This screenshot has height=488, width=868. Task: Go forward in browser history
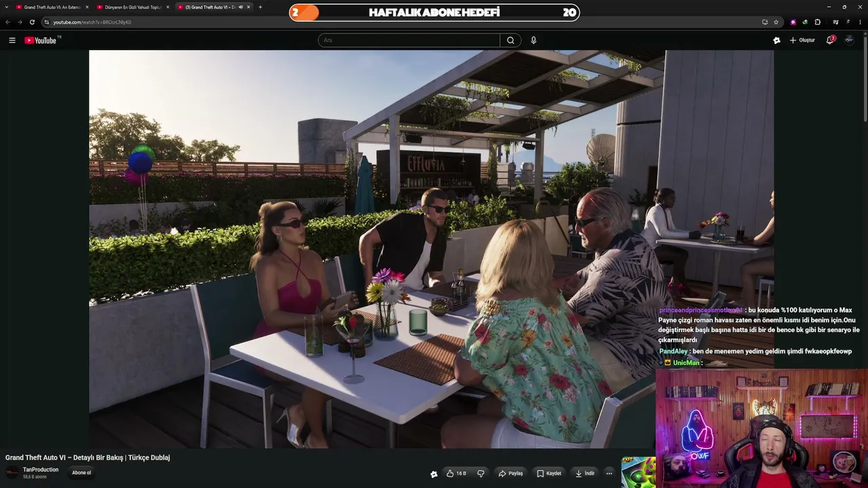20,22
